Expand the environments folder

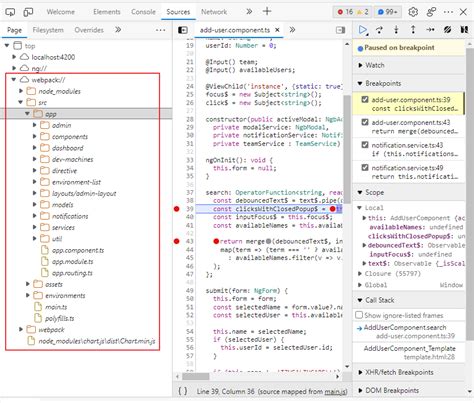click(x=28, y=295)
